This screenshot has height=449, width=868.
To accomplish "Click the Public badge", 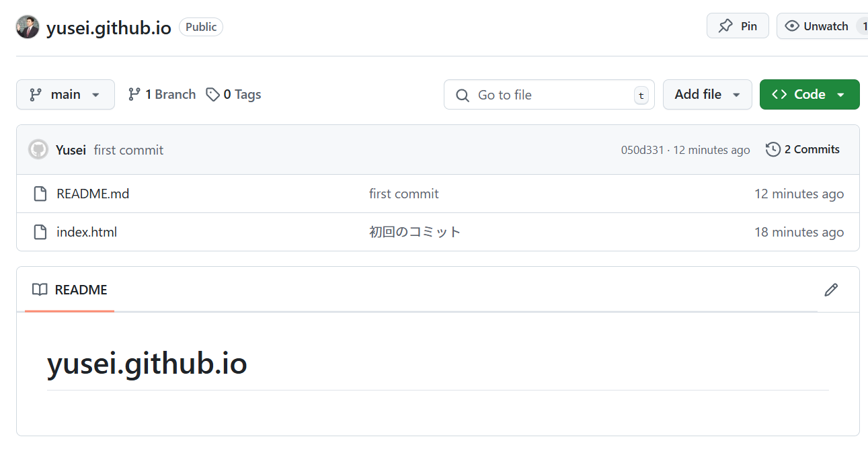I will [200, 27].
